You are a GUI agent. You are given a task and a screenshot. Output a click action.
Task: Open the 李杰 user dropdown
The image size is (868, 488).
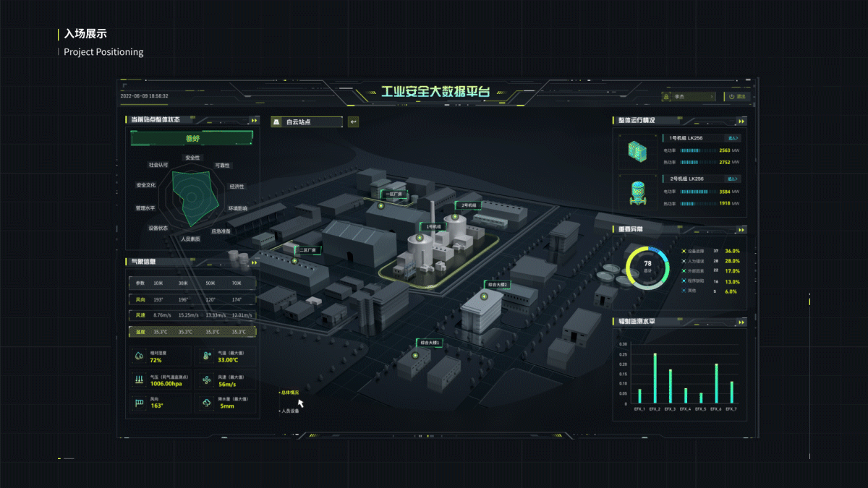pyautogui.click(x=689, y=96)
